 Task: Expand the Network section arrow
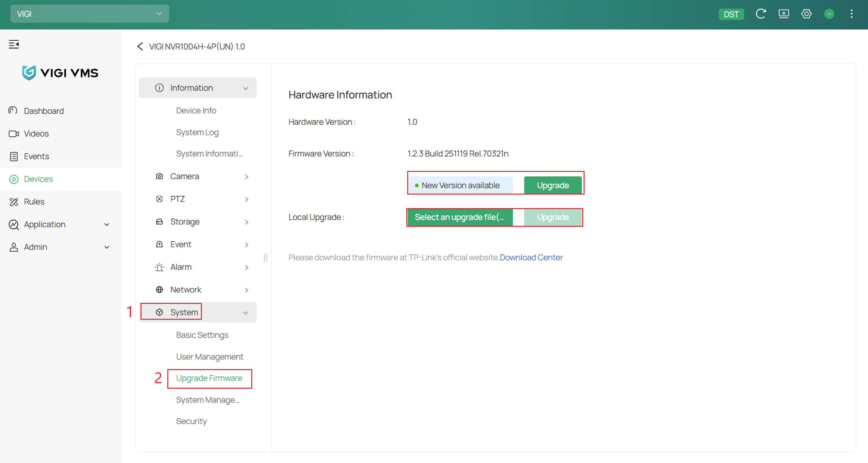[x=247, y=290]
